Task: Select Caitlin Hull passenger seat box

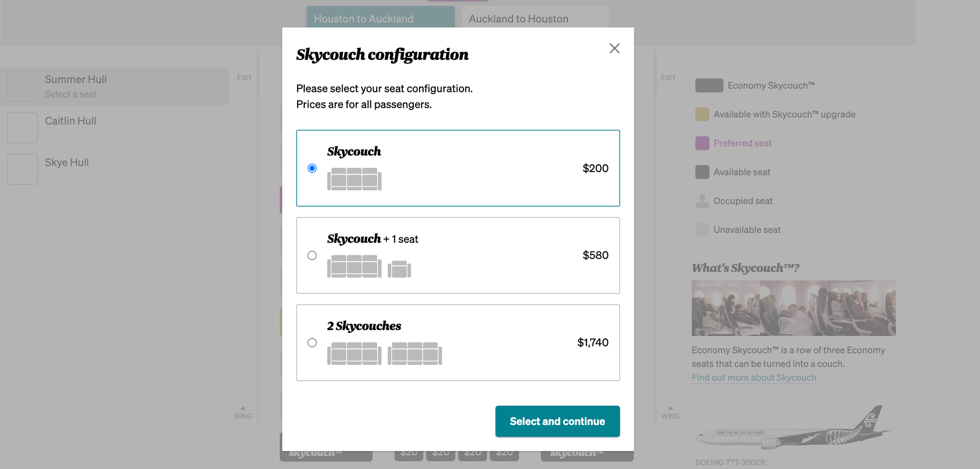Action: point(22,128)
